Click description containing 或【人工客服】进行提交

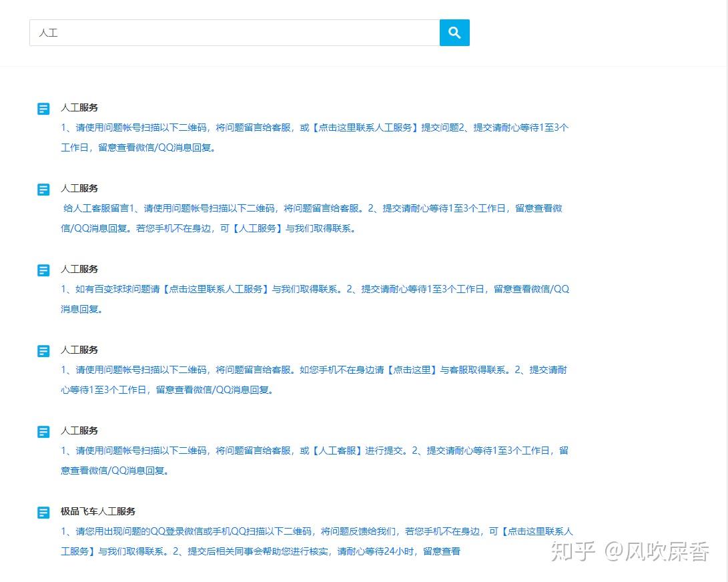tap(315, 461)
